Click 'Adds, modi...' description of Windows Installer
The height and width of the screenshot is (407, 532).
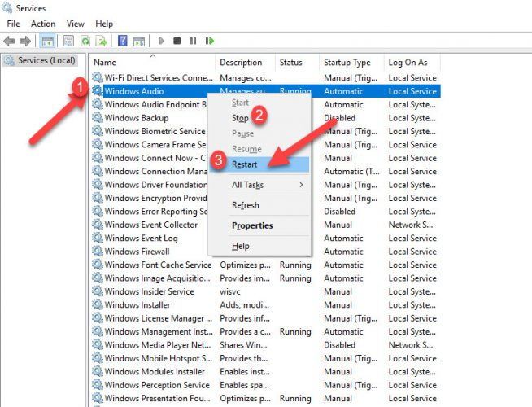pyautogui.click(x=244, y=304)
